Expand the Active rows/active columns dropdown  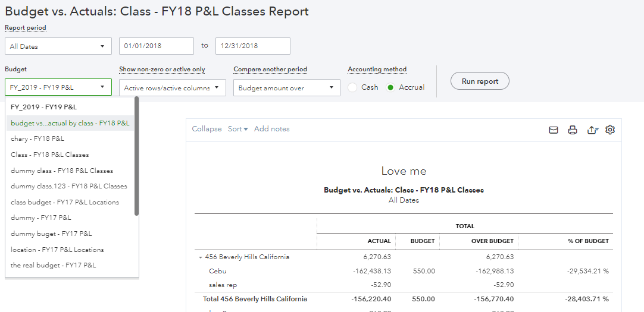tap(172, 88)
